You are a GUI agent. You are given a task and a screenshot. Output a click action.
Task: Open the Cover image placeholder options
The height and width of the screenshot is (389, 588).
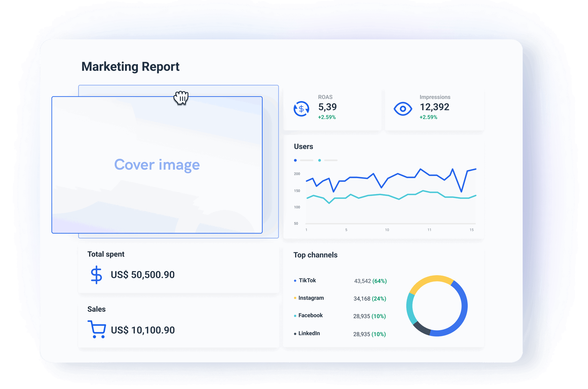[x=157, y=165]
